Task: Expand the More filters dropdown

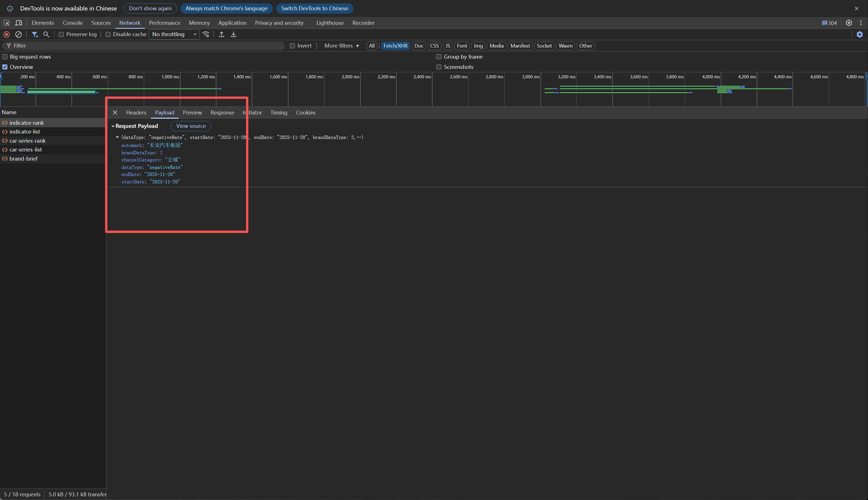Action: coord(341,46)
